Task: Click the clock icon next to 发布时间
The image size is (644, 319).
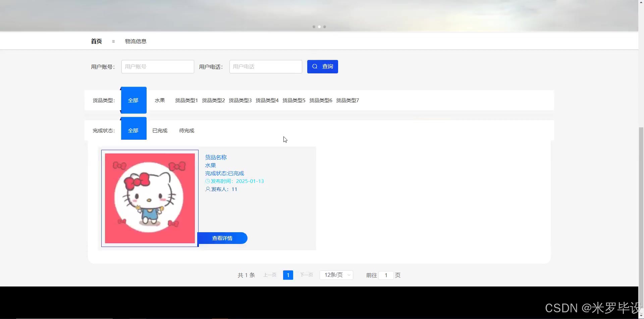Action: point(208,181)
